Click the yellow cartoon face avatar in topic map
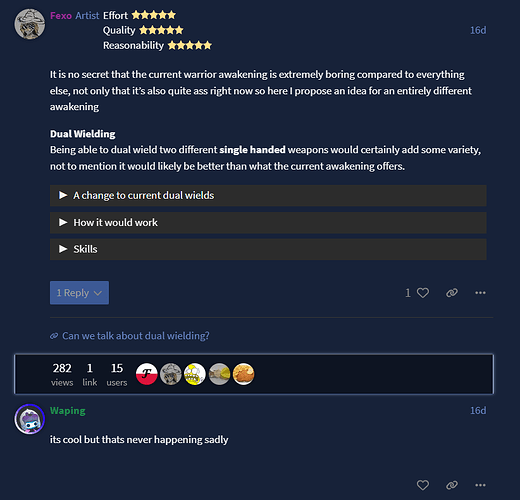This screenshot has height=500, width=520. 195,374
